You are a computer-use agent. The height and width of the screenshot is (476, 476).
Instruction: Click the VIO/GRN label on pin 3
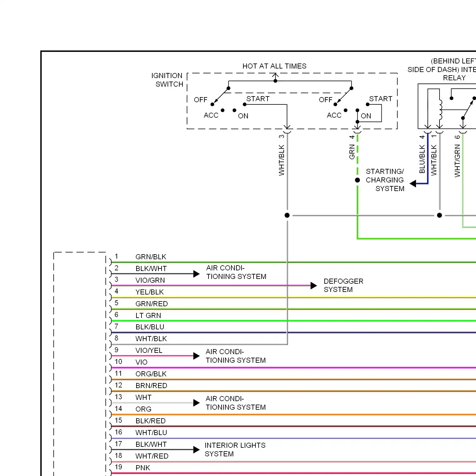150,280
